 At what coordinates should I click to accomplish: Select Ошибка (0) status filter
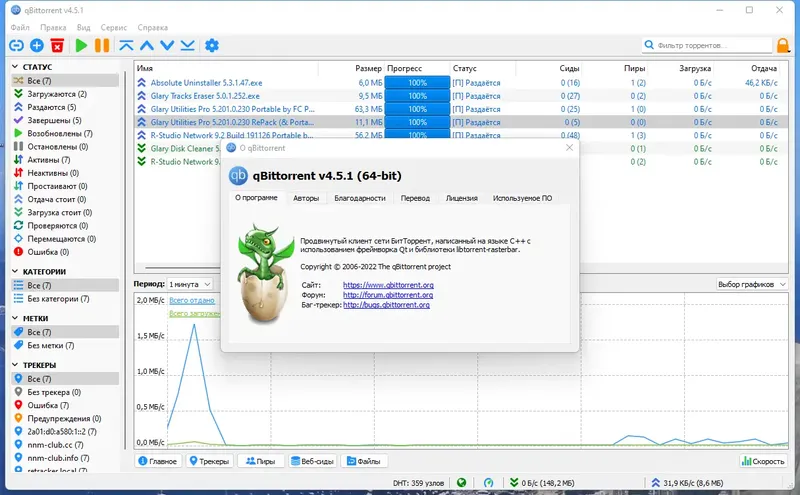pos(65,252)
